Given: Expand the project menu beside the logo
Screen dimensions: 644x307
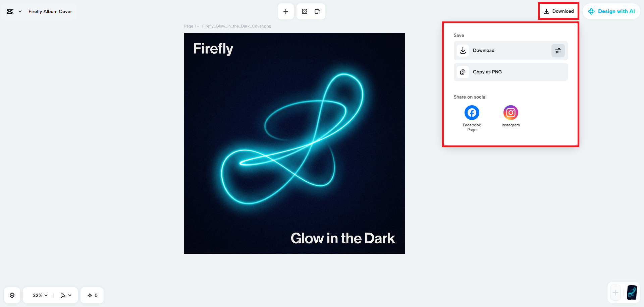Looking at the screenshot, I should (x=19, y=11).
